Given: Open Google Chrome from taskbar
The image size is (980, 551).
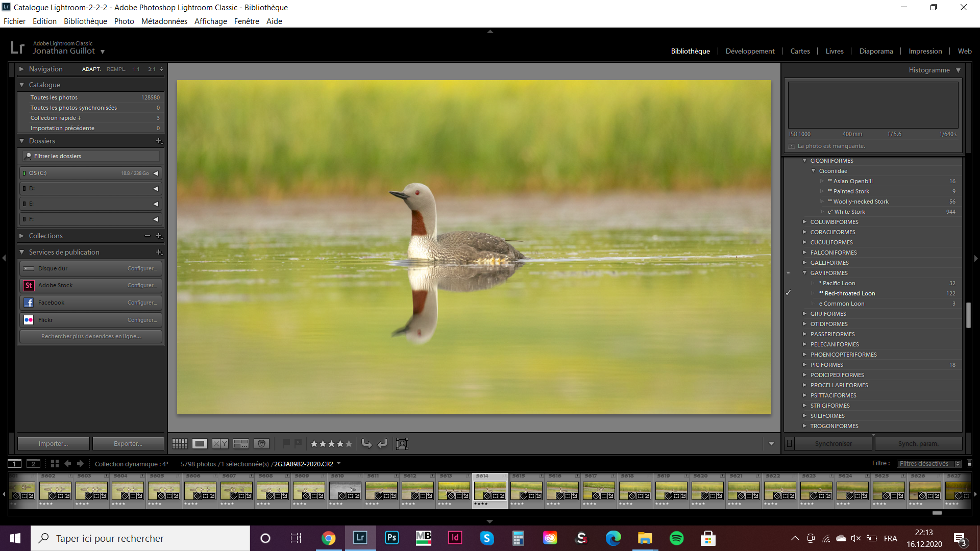Looking at the screenshot, I should click(328, 538).
